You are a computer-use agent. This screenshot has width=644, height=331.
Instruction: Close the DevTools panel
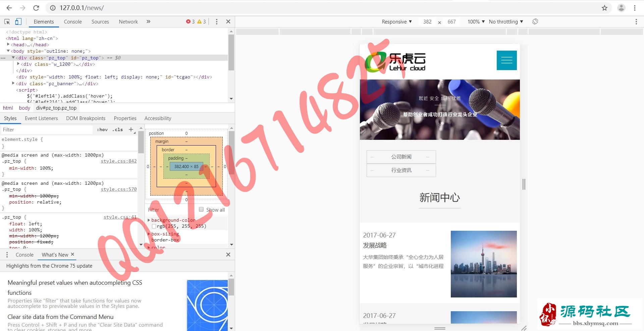click(x=228, y=22)
